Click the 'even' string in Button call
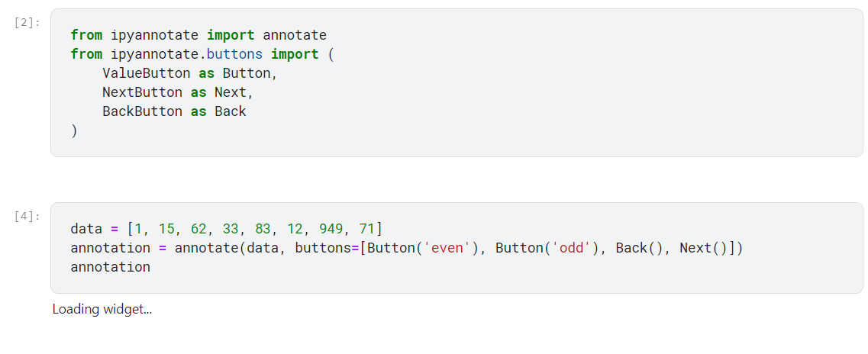 point(447,248)
